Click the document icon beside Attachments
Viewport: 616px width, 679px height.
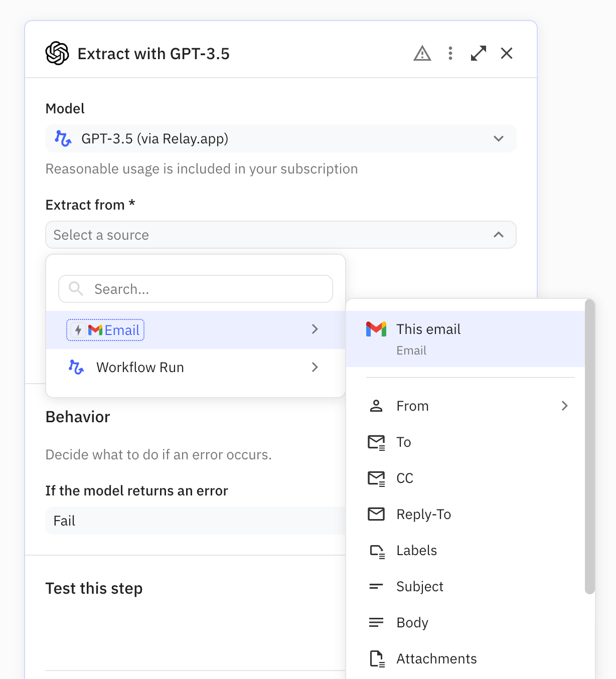click(377, 659)
